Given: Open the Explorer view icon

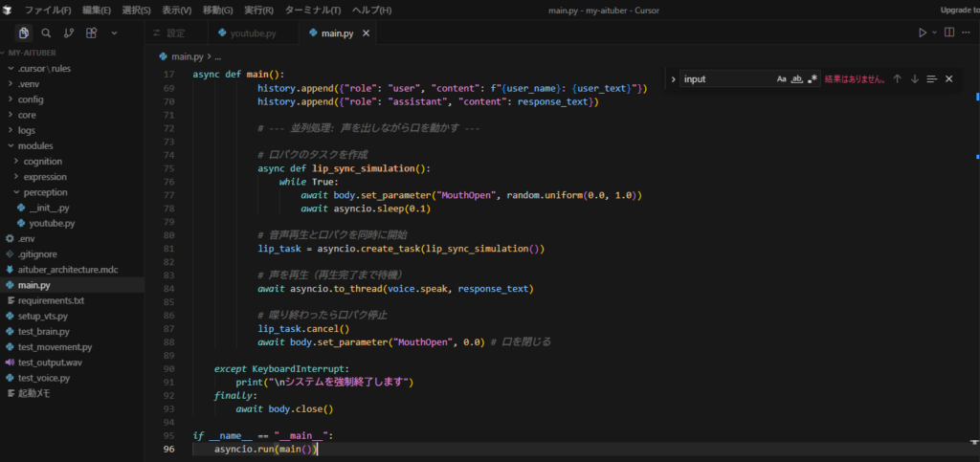Looking at the screenshot, I should 24,33.
